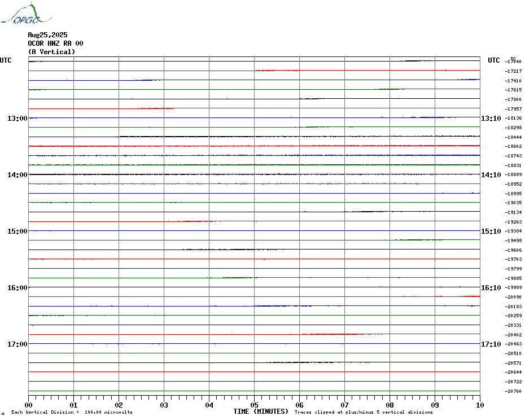Screen dimensions: 525x420
Task: Click the DC offset value -19384
Action: click(x=513, y=231)
